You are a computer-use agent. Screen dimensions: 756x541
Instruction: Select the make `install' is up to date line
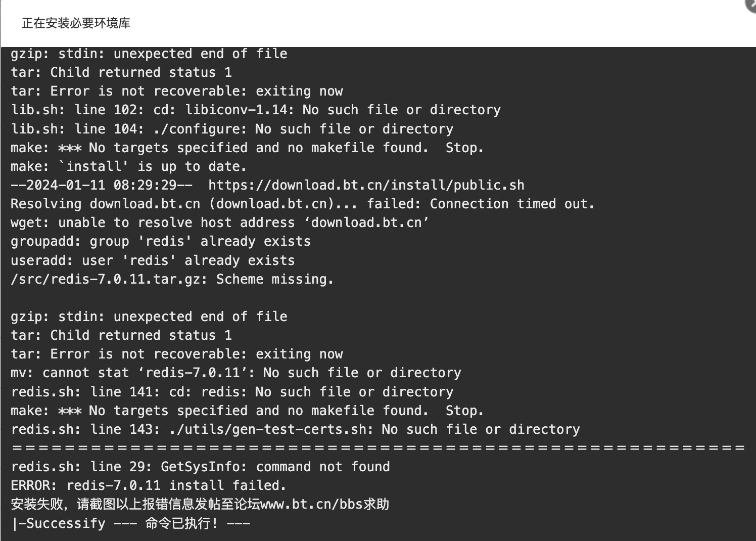[129, 166]
